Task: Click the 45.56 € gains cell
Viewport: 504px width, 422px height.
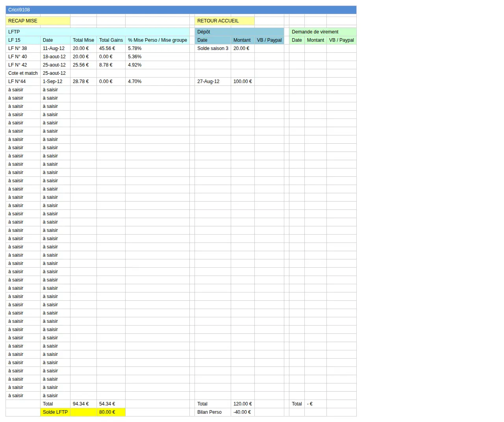Action: [111, 48]
